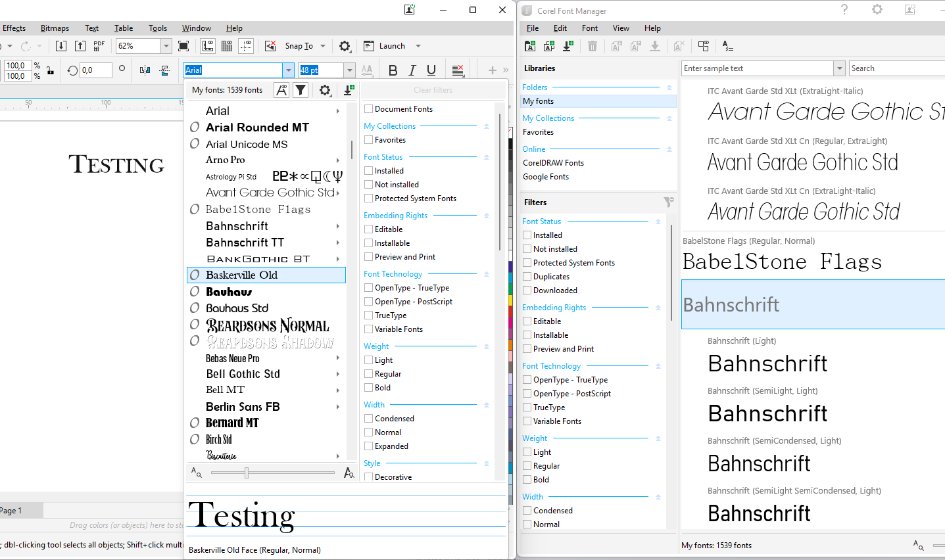945x560 pixels.
Task: Open the font name dropdown arrow
Action: point(288,70)
